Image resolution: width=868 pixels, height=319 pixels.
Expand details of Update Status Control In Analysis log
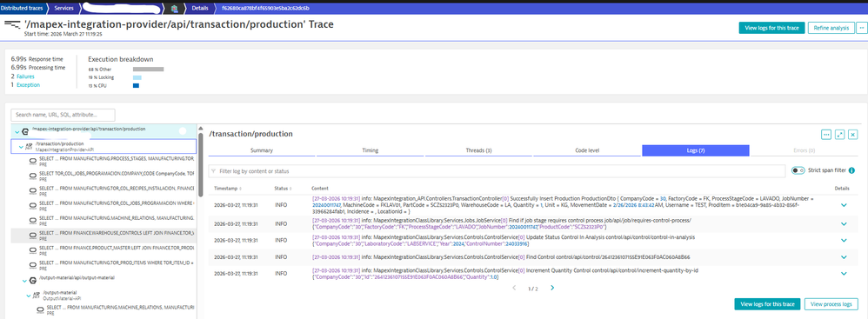coord(844,241)
